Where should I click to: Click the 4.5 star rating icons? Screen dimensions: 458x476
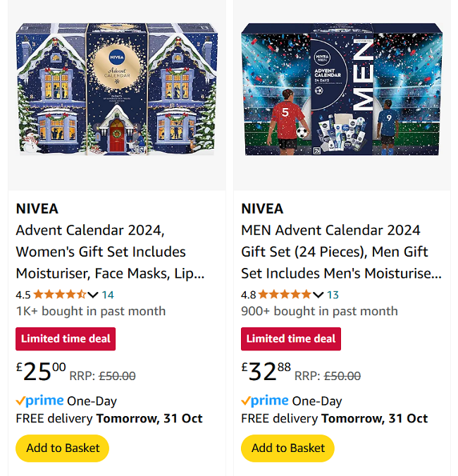(59, 295)
